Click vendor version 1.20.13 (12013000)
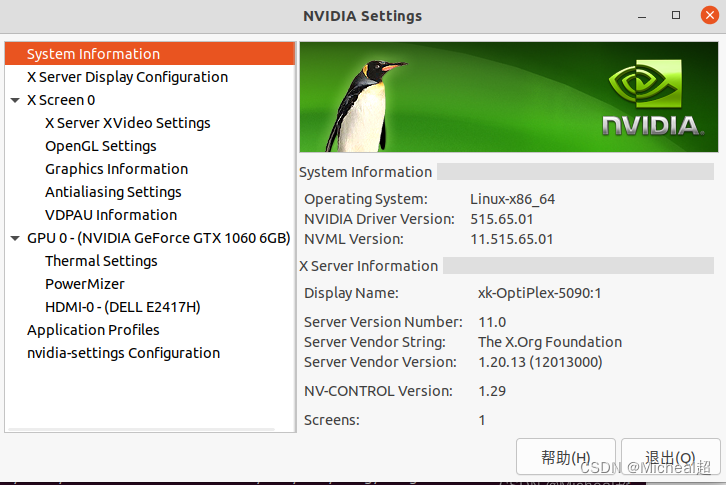Image resolution: width=726 pixels, height=485 pixels. pyautogui.click(x=540, y=362)
